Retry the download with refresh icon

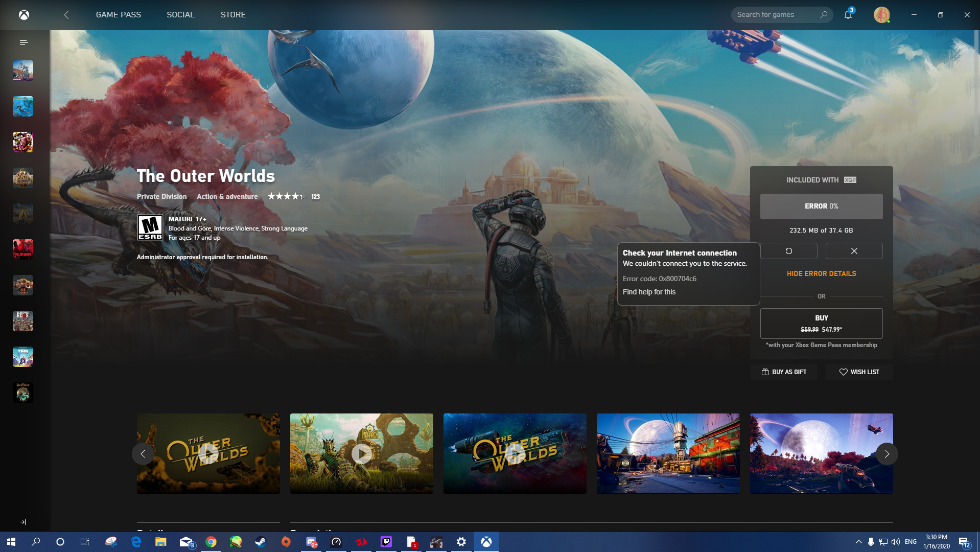[788, 251]
